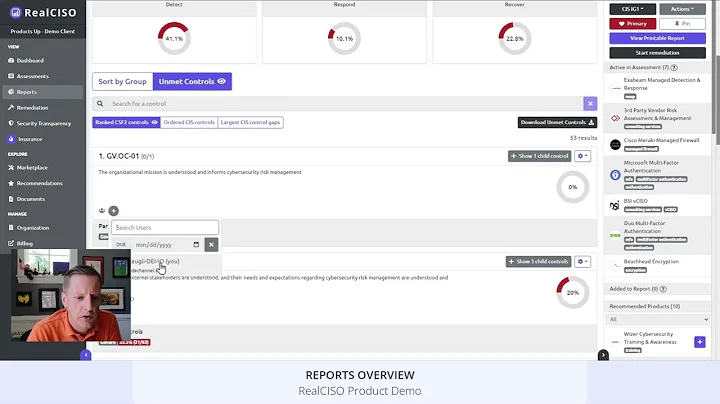This screenshot has height=404, width=720.
Task: Open Marketplace in the sidebar
Action: [32, 168]
